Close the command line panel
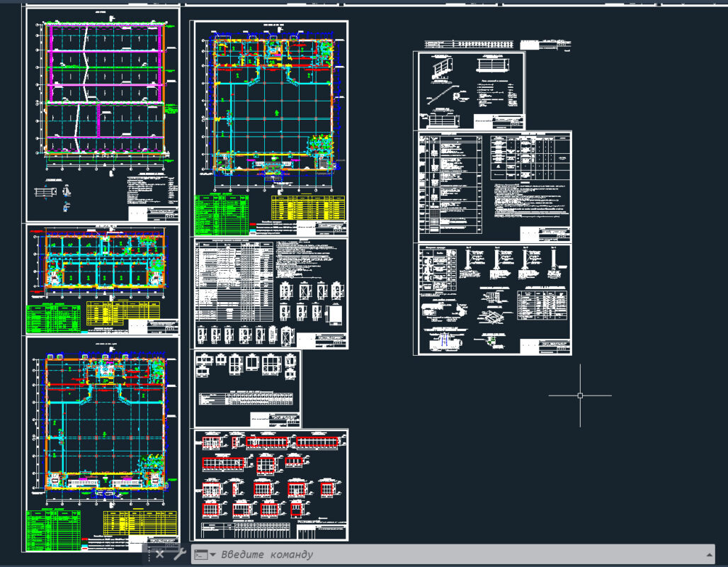Image resolution: width=728 pixels, height=567 pixels. [x=160, y=554]
